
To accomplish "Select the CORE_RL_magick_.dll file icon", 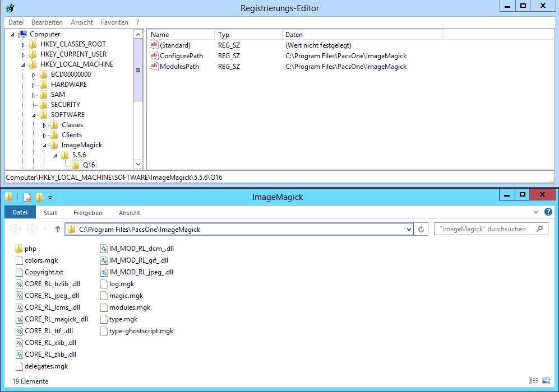I will [x=19, y=319].
